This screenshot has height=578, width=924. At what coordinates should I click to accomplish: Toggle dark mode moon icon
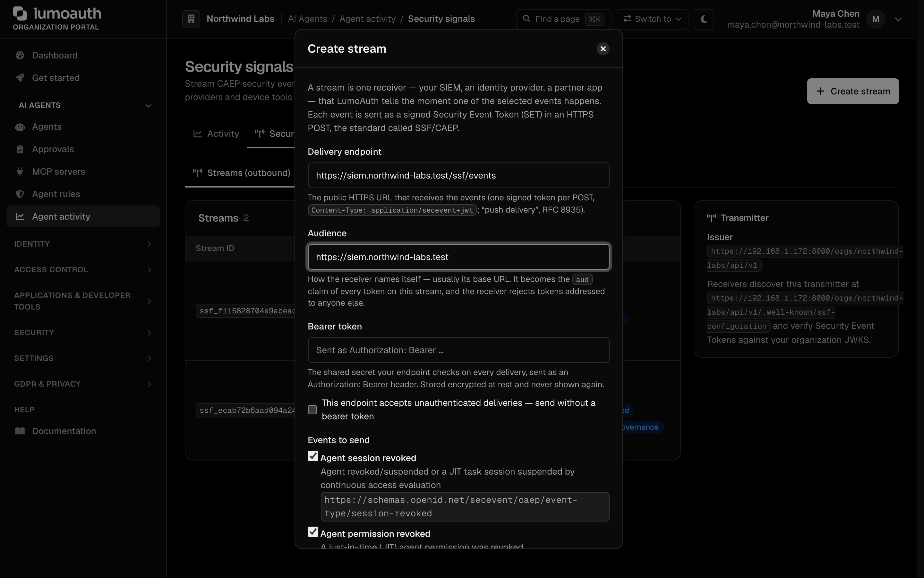[x=704, y=19]
